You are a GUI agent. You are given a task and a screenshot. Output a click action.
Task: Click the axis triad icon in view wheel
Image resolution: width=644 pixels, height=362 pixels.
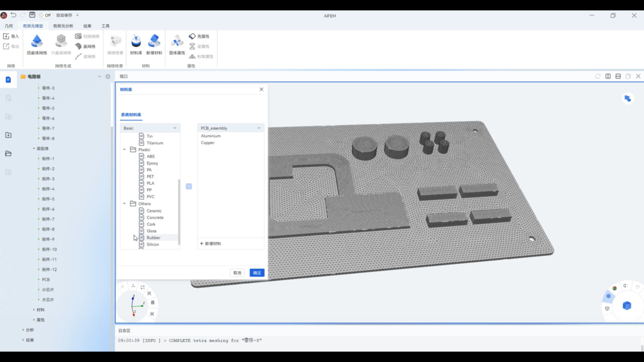pos(133,286)
